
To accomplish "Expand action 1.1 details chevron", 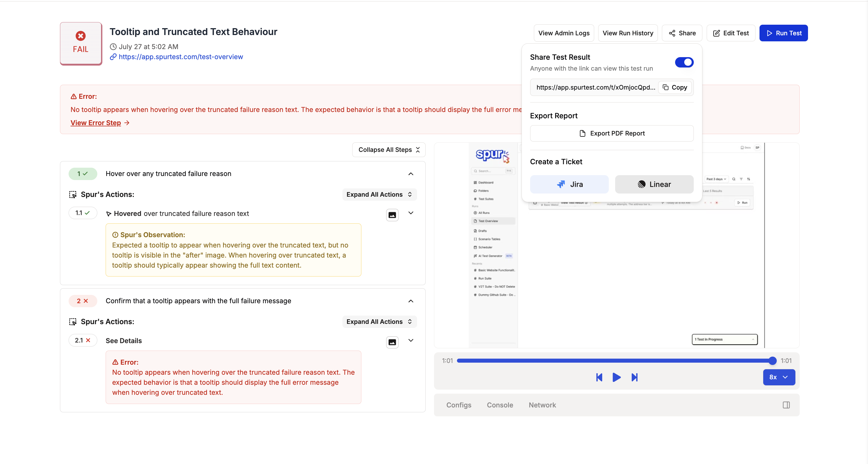I will [411, 213].
